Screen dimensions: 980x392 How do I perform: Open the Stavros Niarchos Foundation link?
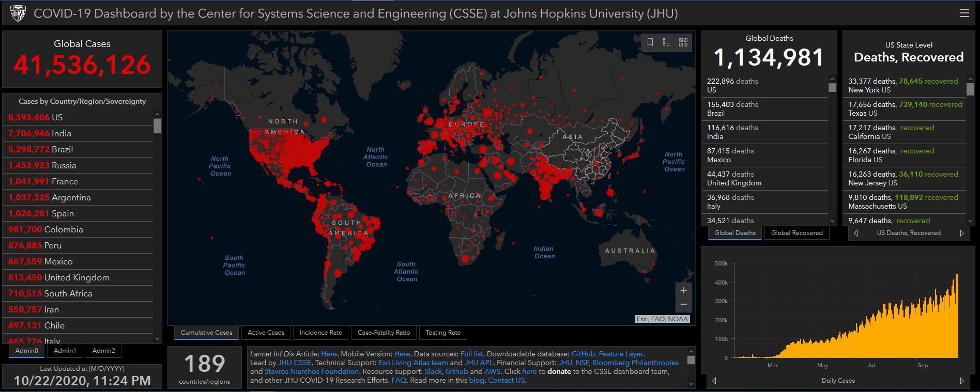click(312, 372)
